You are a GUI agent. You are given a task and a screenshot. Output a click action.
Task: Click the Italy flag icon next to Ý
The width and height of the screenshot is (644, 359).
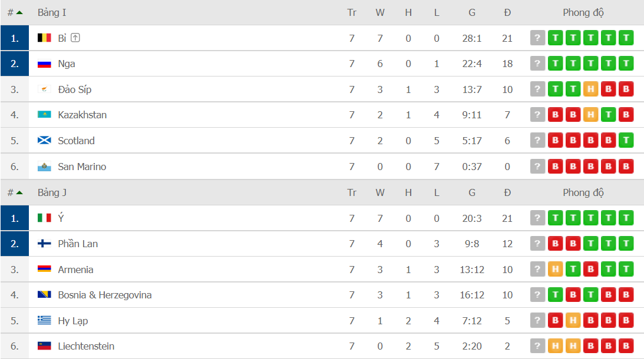click(x=44, y=218)
